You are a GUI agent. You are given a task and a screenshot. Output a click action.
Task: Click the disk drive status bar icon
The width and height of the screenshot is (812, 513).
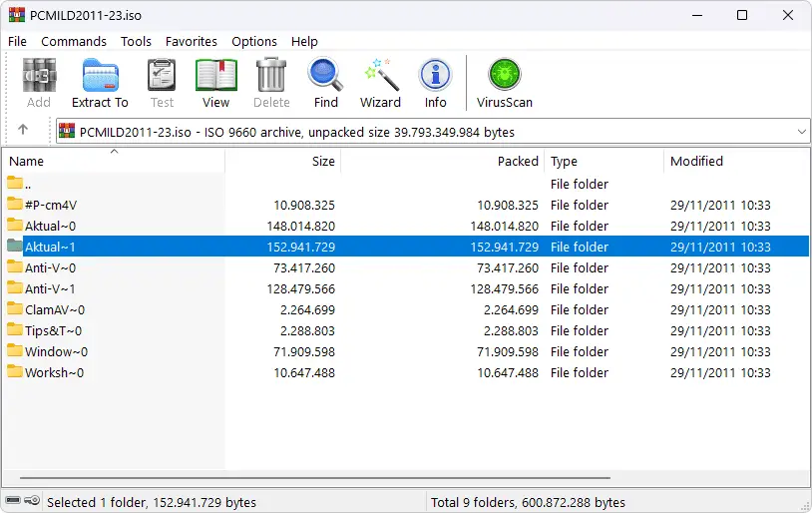tap(13, 501)
